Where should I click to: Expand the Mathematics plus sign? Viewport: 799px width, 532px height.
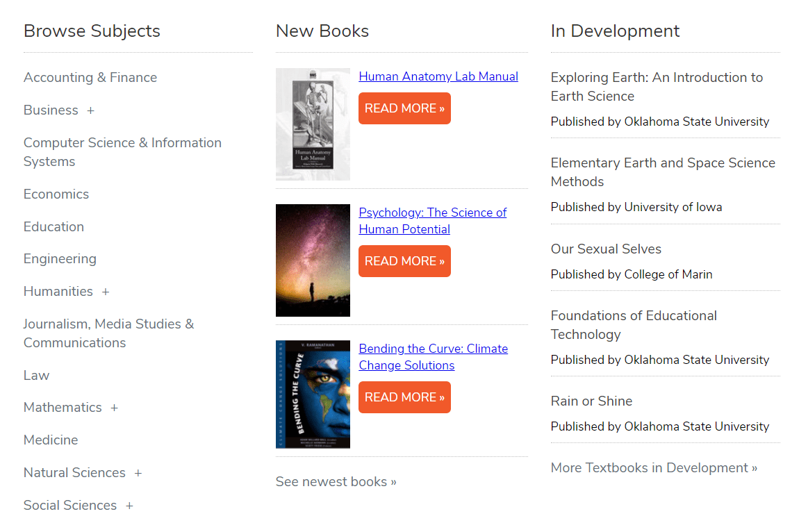[114, 408]
